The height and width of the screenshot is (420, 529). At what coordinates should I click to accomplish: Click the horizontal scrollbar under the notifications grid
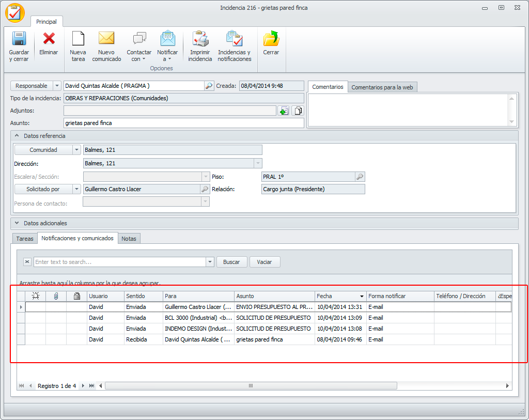(251, 386)
